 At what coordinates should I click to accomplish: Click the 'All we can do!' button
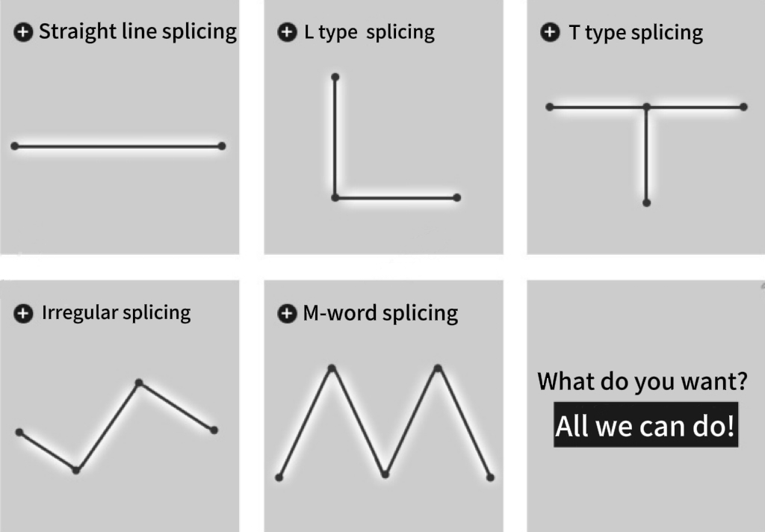coord(645,426)
